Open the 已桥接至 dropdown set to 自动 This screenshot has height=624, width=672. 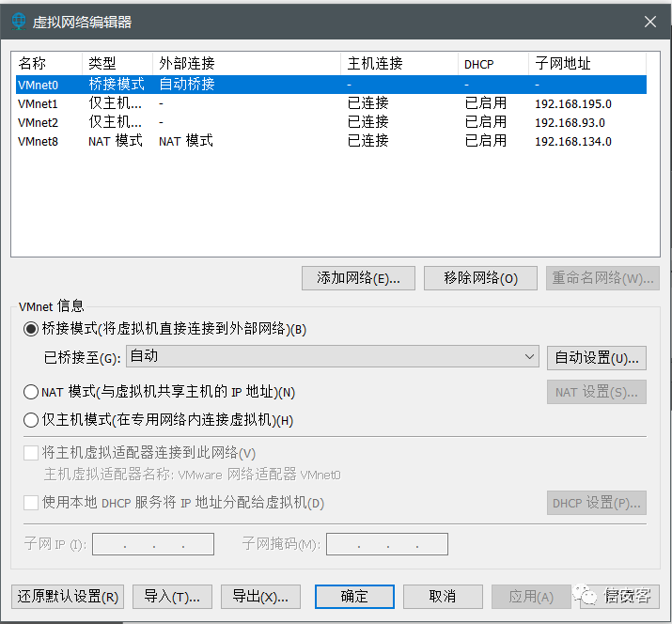333,356
